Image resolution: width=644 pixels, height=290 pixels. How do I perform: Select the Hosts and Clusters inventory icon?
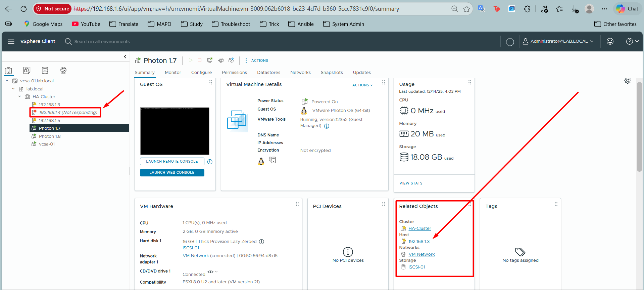click(9, 70)
